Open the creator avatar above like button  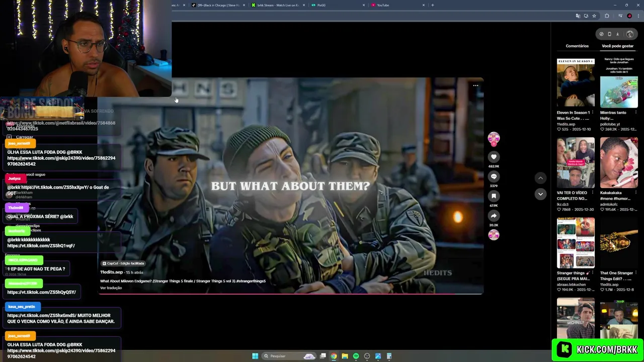click(x=494, y=138)
